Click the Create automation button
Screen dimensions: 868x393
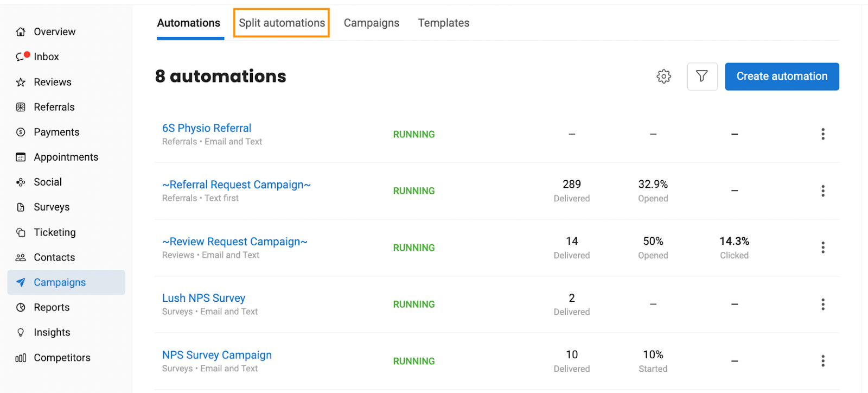click(x=781, y=77)
